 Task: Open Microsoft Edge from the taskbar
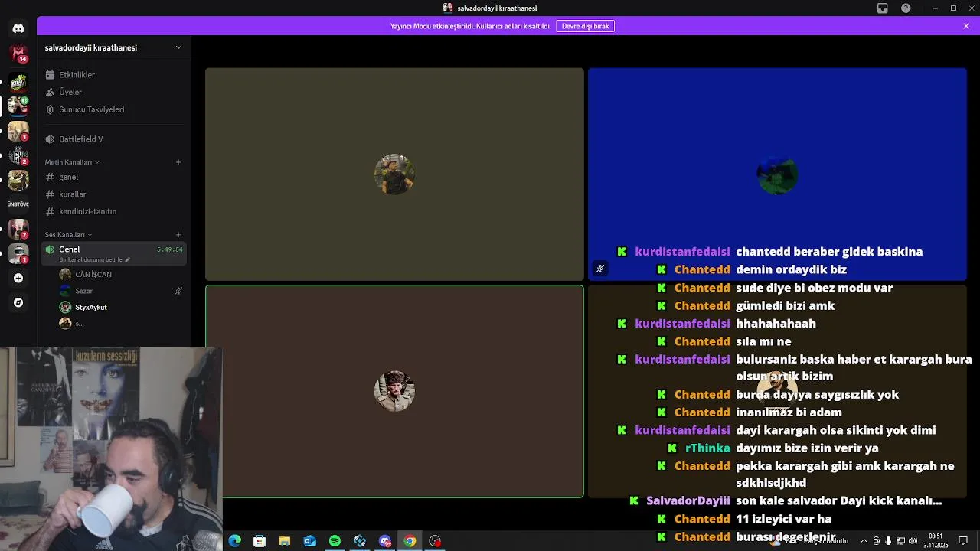pyautogui.click(x=235, y=541)
